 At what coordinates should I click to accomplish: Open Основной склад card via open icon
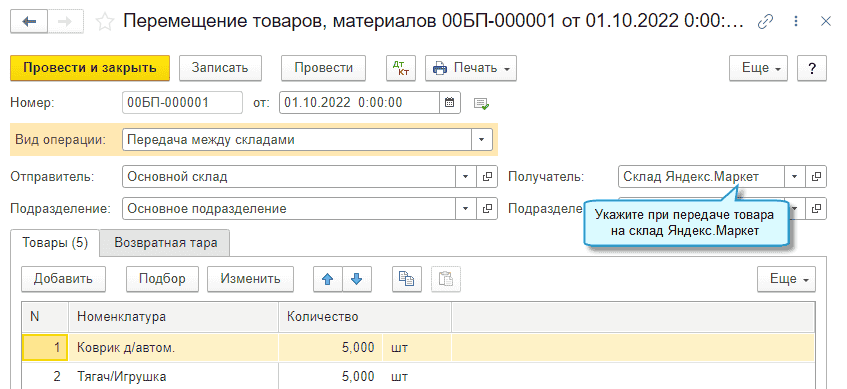tap(487, 177)
